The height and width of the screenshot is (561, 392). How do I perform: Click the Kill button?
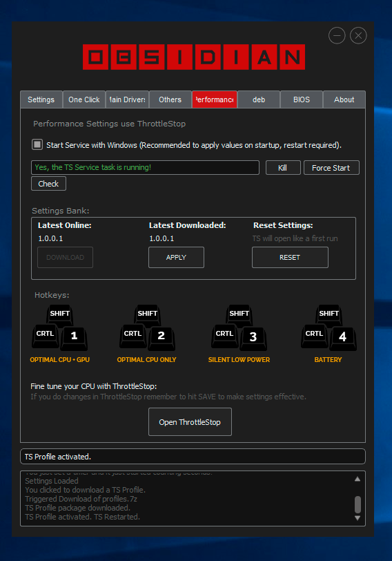(x=283, y=167)
